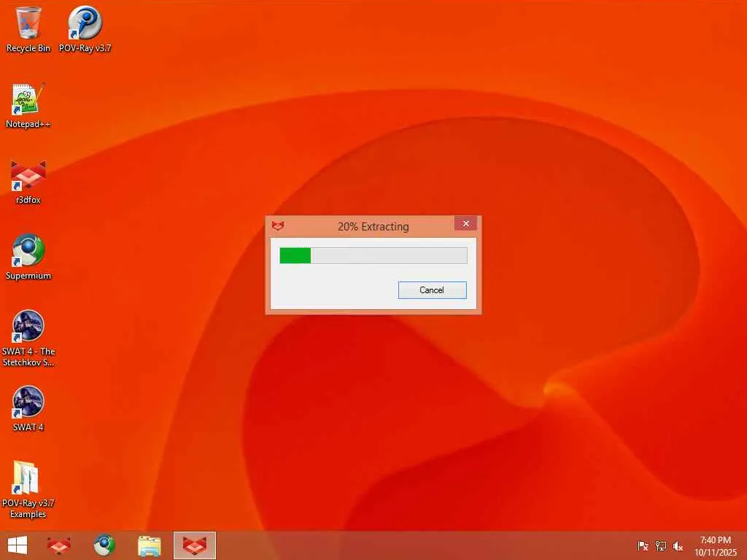Select the Supermium desktop shortcut
The image size is (747, 560).
[x=28, y=257]
